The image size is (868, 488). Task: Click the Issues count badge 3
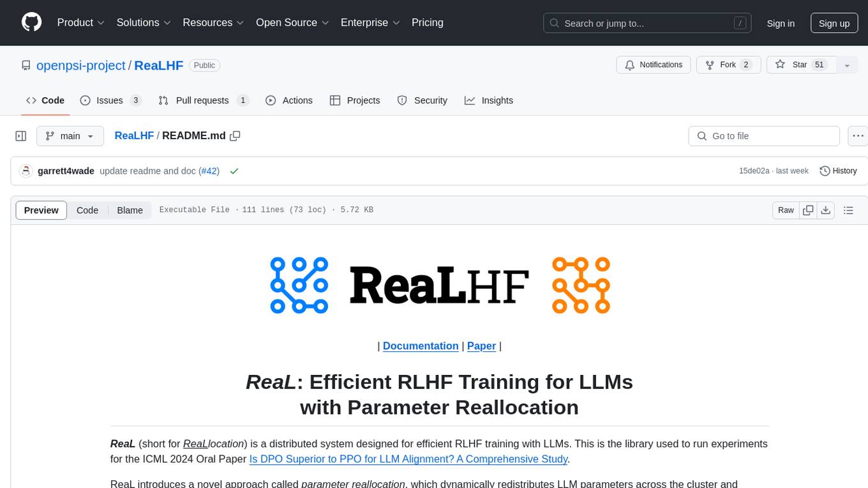pyautogui.click(x=135, y=100)
